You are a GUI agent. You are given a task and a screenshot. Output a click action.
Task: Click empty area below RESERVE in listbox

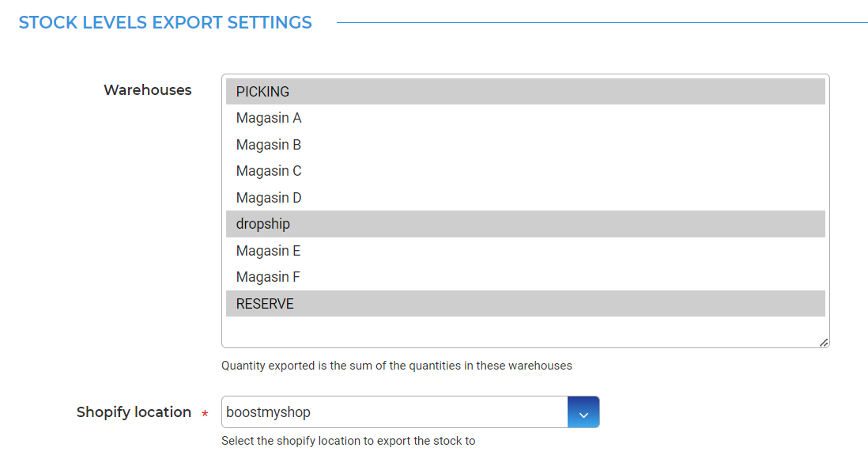point(526,330)
